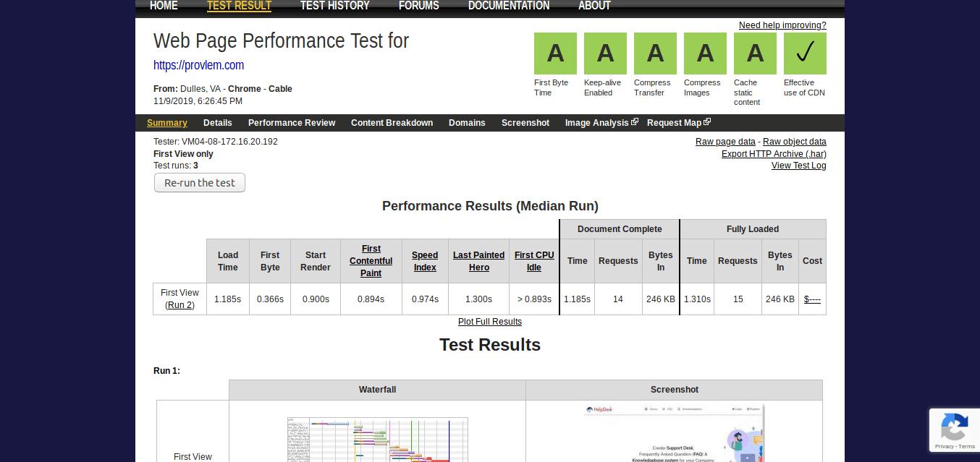Click the Fully Loaded time value 1.310s
Screen dimensions: 980x462
tap(697, 299)
